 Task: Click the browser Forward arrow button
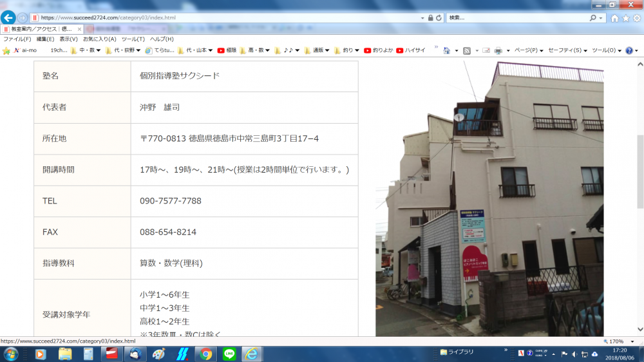[23, 17]
